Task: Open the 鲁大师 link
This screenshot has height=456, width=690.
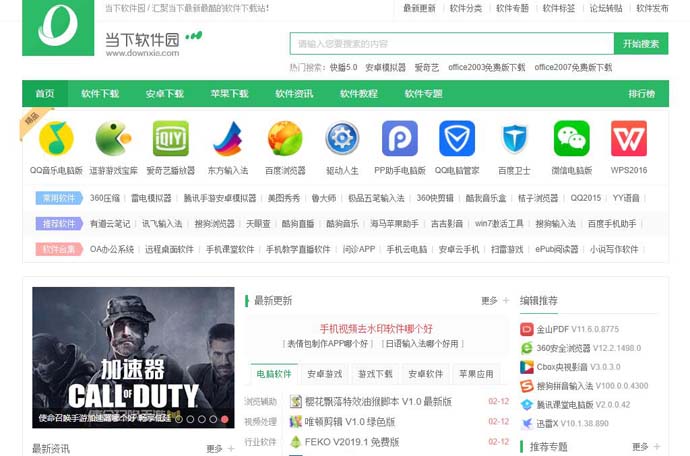Action: tap(323, 198)
